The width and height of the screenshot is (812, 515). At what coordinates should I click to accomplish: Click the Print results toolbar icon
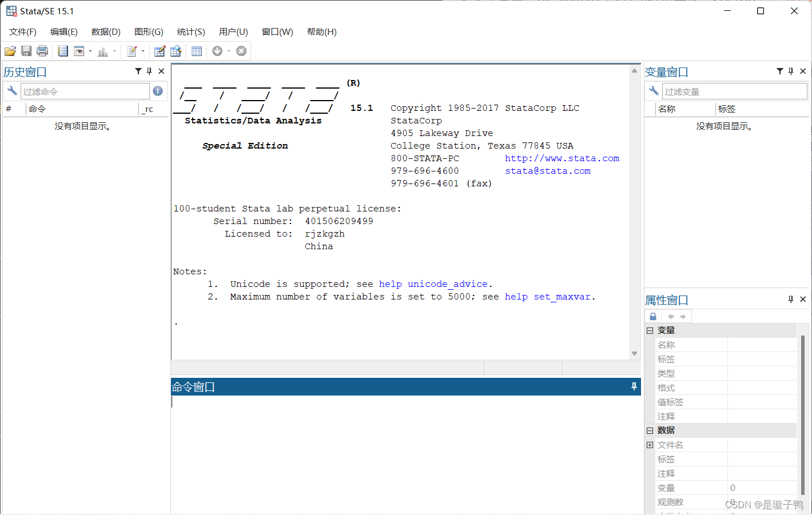(x=42, y=51)
